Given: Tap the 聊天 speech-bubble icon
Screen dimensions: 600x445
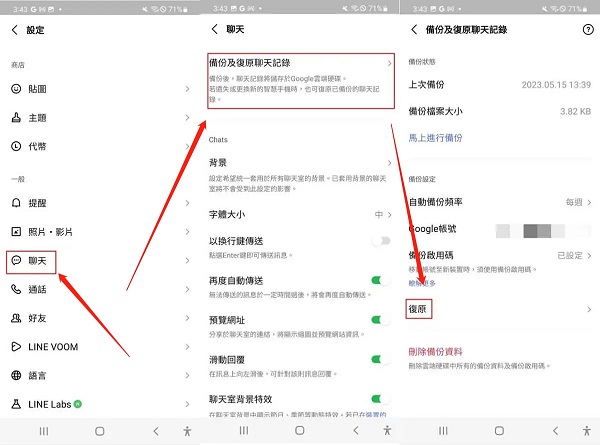Looking at the screenshot, I should [16, 261].
